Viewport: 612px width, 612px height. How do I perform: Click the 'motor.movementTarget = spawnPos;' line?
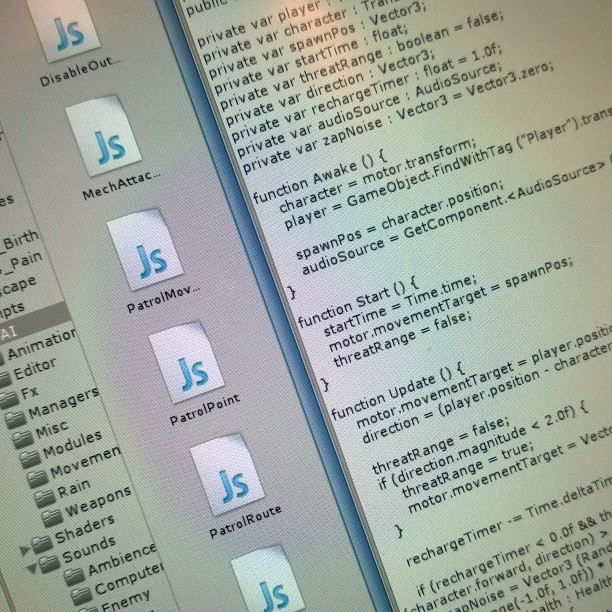pos(451,304)
